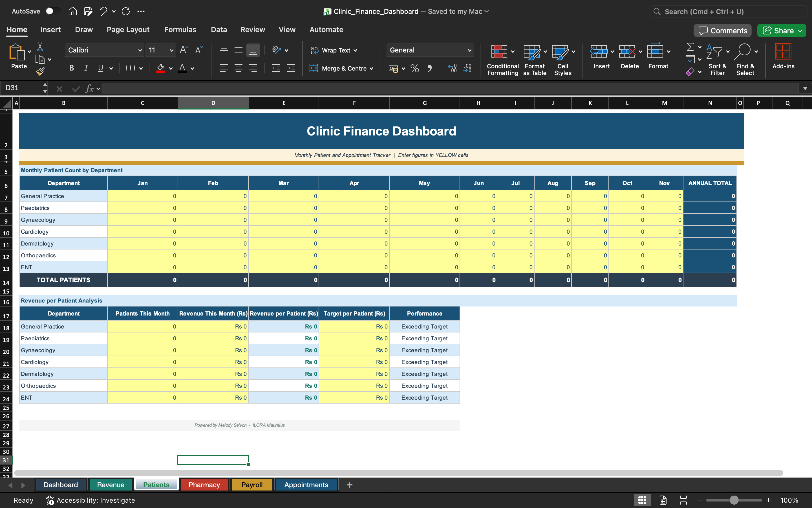
Task: Add a new sheet
Action: pos(349,485)
